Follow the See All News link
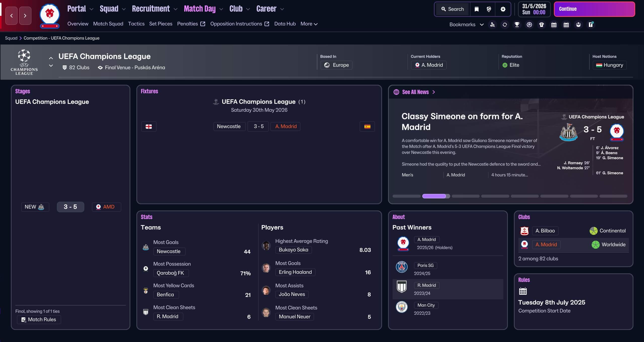Screen dimensions: 644x342 (415, 92)
